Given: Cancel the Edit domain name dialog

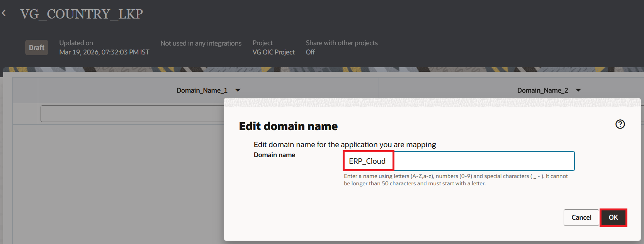Looking at the screenshot, I should [x=581, y=217].
